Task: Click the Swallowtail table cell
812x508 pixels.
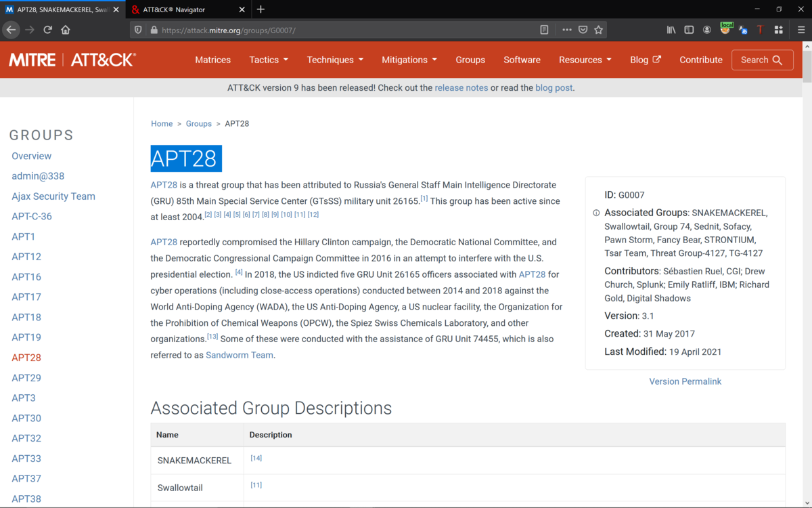Action: [x=197, y=488]
